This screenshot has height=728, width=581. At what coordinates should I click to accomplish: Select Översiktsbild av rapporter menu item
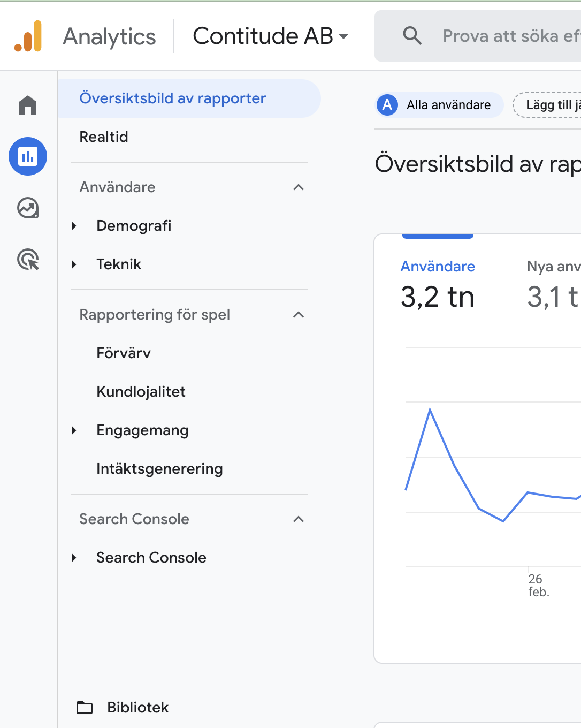pos(189,98)
